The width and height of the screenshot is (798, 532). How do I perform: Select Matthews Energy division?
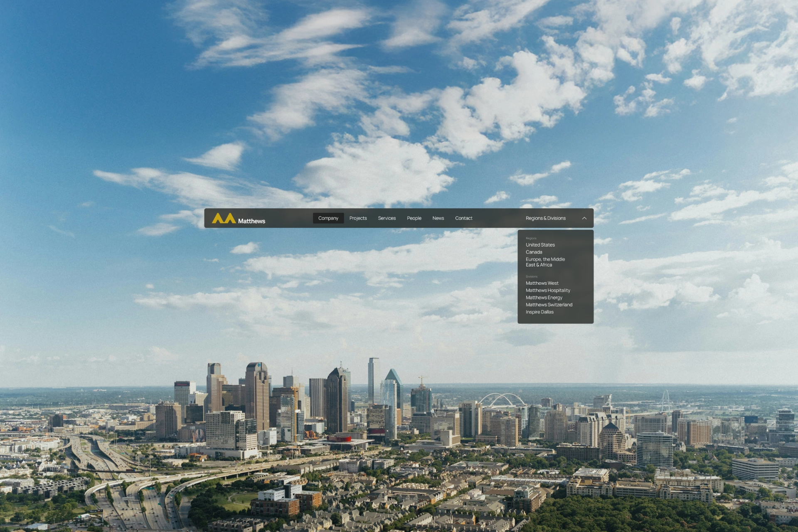coord(544,298)
